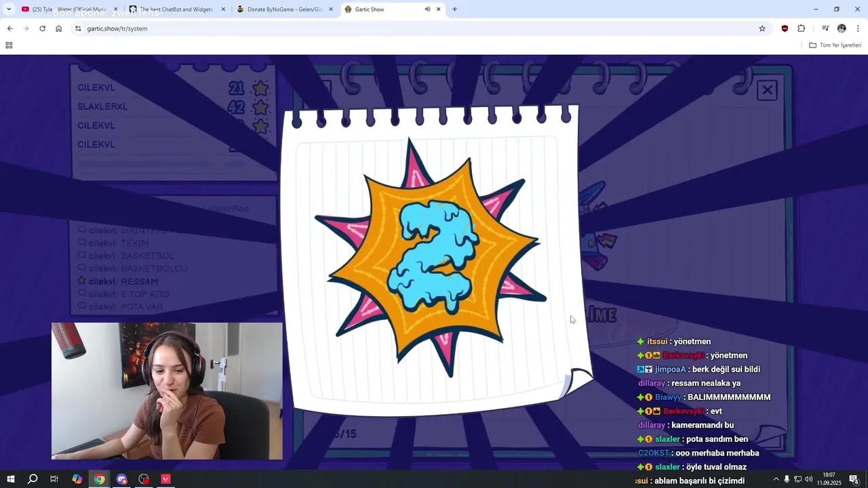
Task: Go forward in browser history
Action: click(26, 28)
